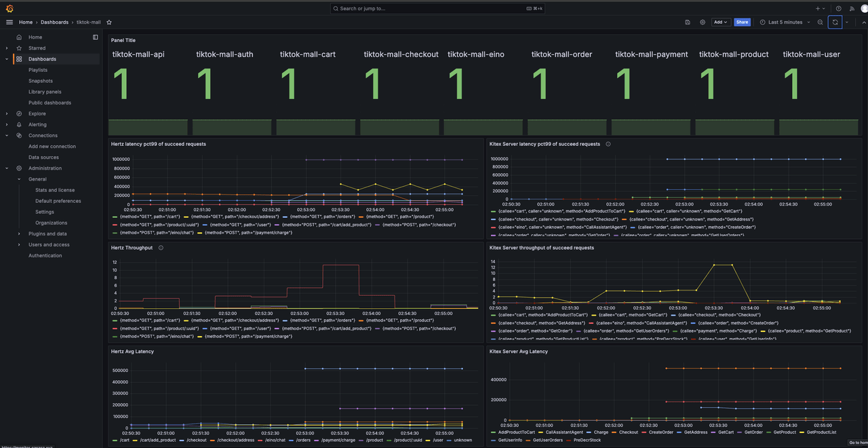The image size is (868, 448).
Task: Open Authentication in the sidebar
Action: tap(45, 255)
